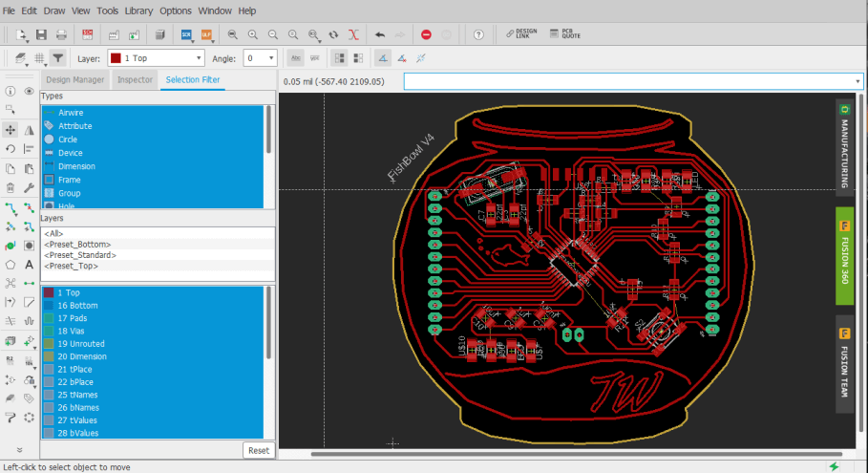Toggle the Airwire type in Types list
Viewport: 868px width, 473px height.
coord(71,113)
